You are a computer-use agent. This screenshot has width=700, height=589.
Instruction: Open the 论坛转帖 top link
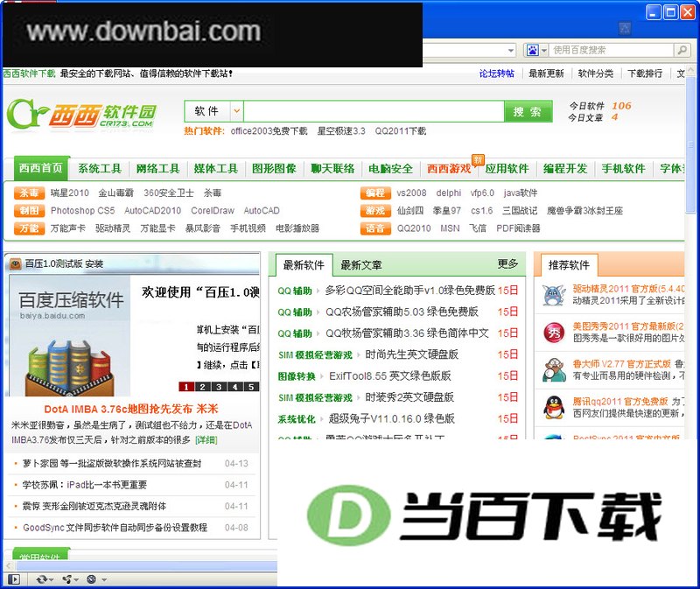coord(496,74)
